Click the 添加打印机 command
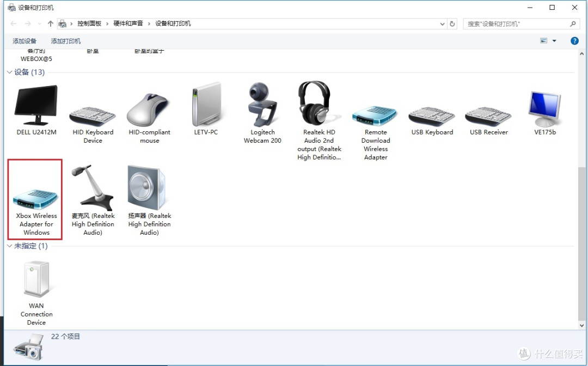Image resolution: width=588 pixels, height=366 pixels. [x=66, y=41]
